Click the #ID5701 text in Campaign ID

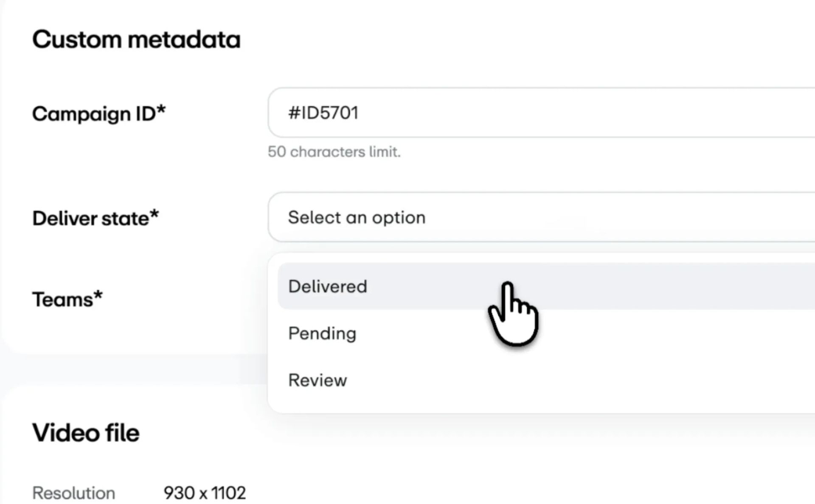323,113
